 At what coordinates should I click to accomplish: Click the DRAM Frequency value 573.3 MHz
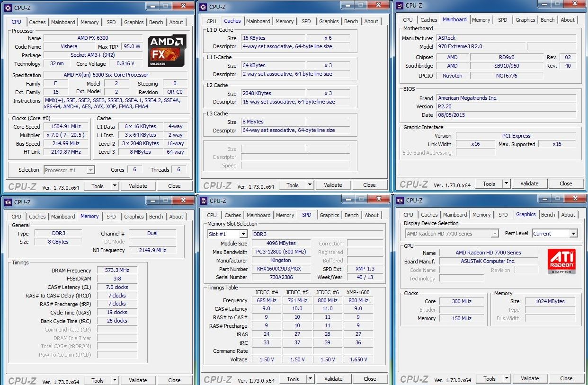(x=117, y=270)
